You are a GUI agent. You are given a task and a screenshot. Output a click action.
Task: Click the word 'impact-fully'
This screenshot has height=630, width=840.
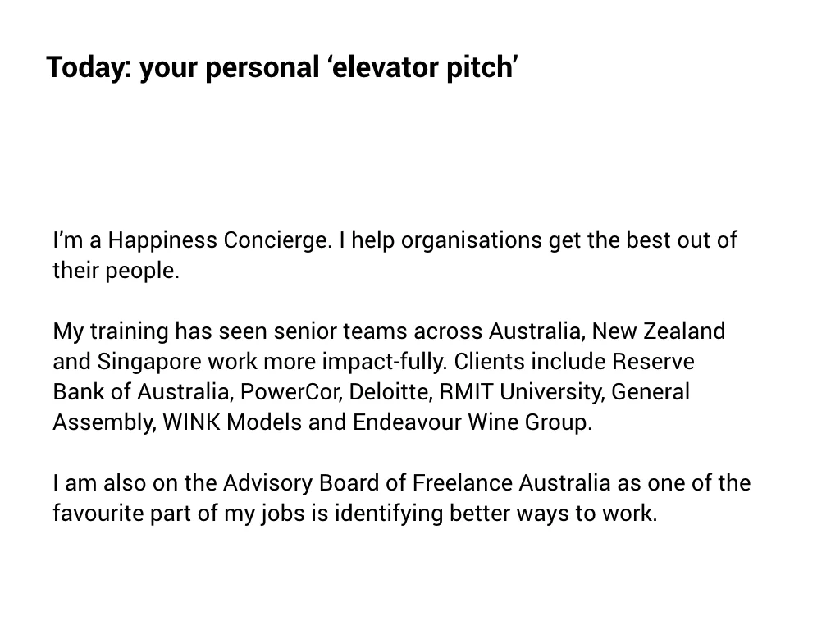click(x=383, y=362)
